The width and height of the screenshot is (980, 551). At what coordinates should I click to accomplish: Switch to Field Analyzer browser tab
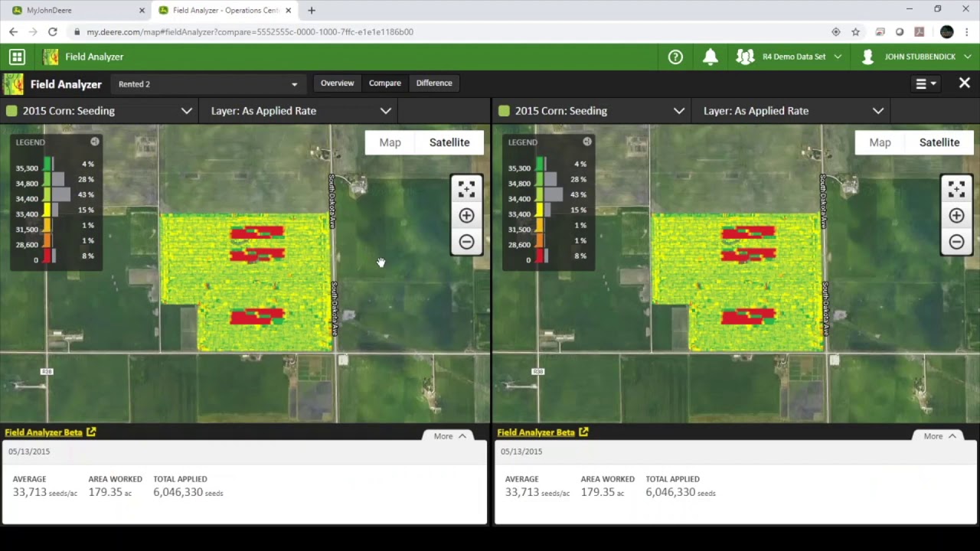point(226,11)
